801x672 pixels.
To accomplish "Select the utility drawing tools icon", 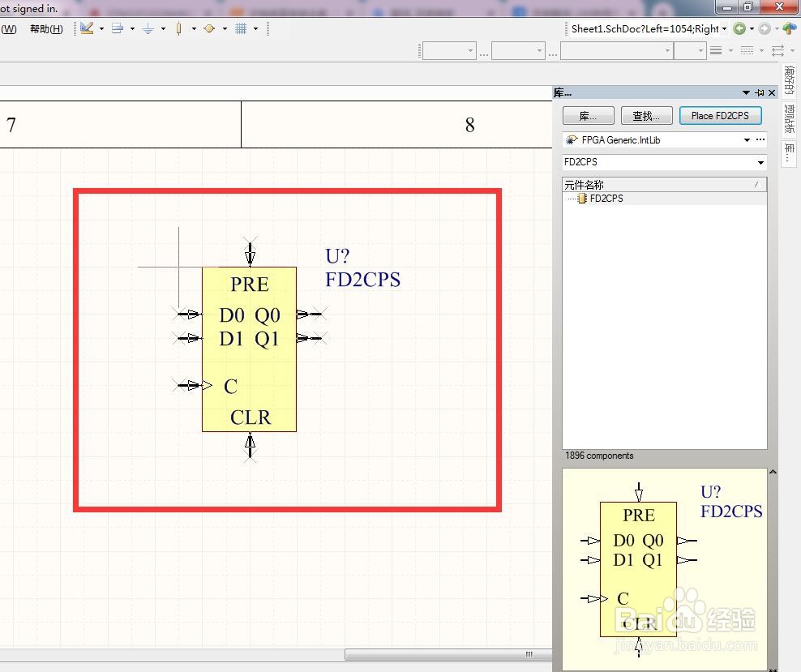I will 87,28.
